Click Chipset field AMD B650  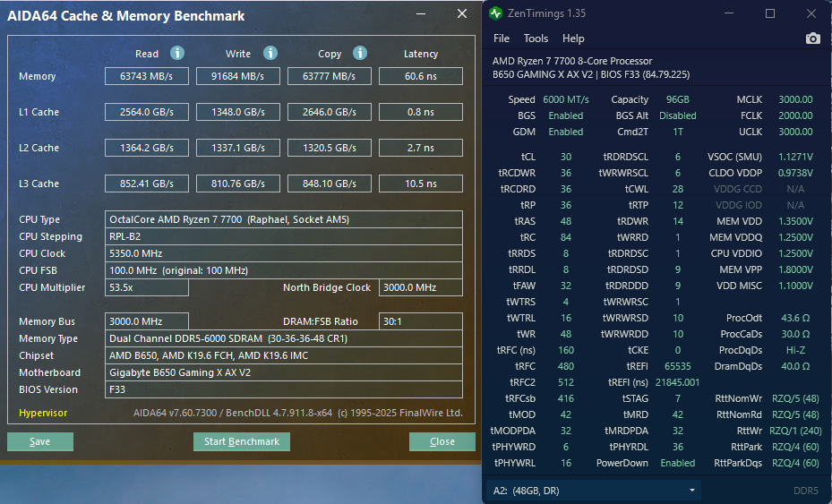pos(284,355)
